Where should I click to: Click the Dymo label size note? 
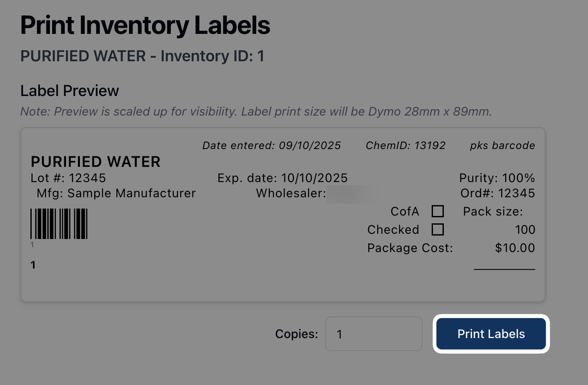[x=256, y=112]
